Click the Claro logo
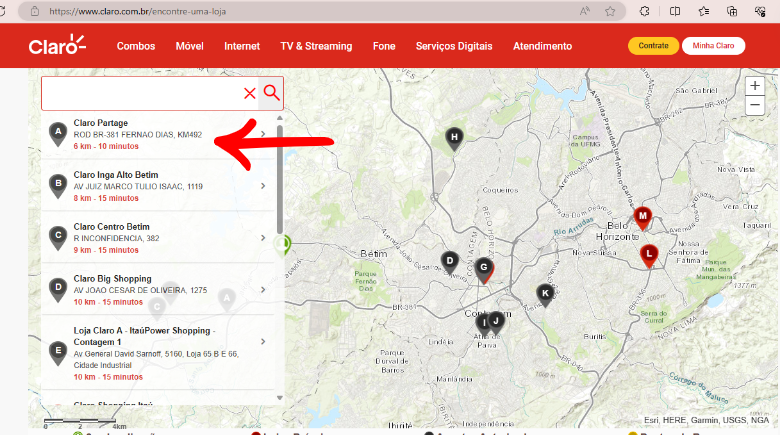The image size is (780, 435). click(x=57, y=45)
